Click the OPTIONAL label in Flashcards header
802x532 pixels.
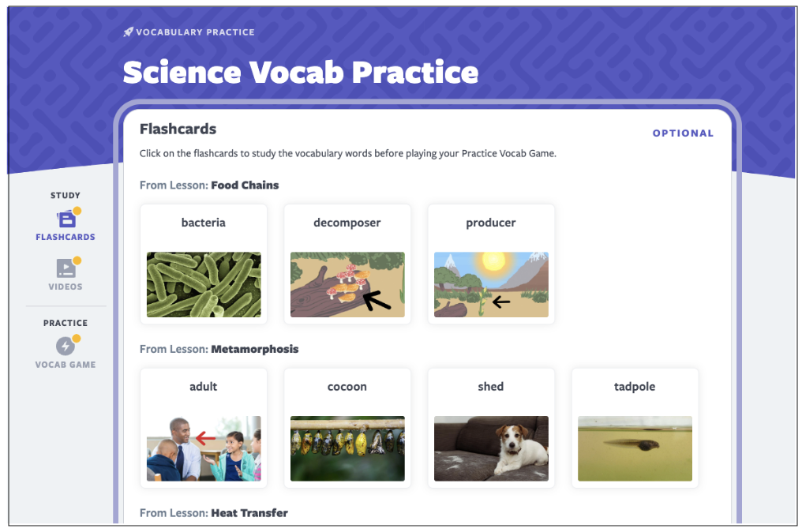(683, 133)
